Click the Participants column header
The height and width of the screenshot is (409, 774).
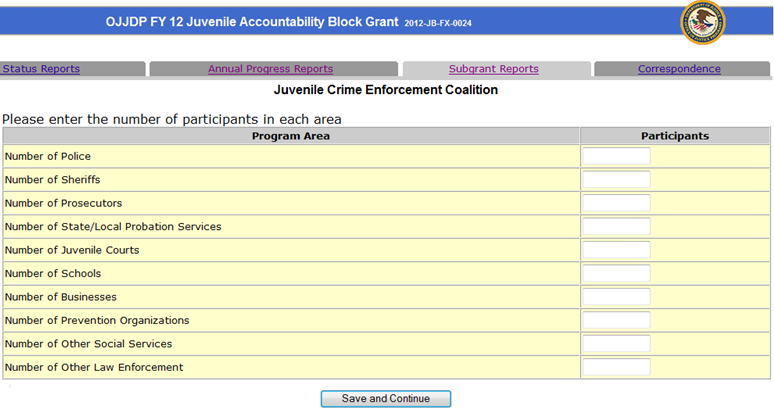click(675, 136)
